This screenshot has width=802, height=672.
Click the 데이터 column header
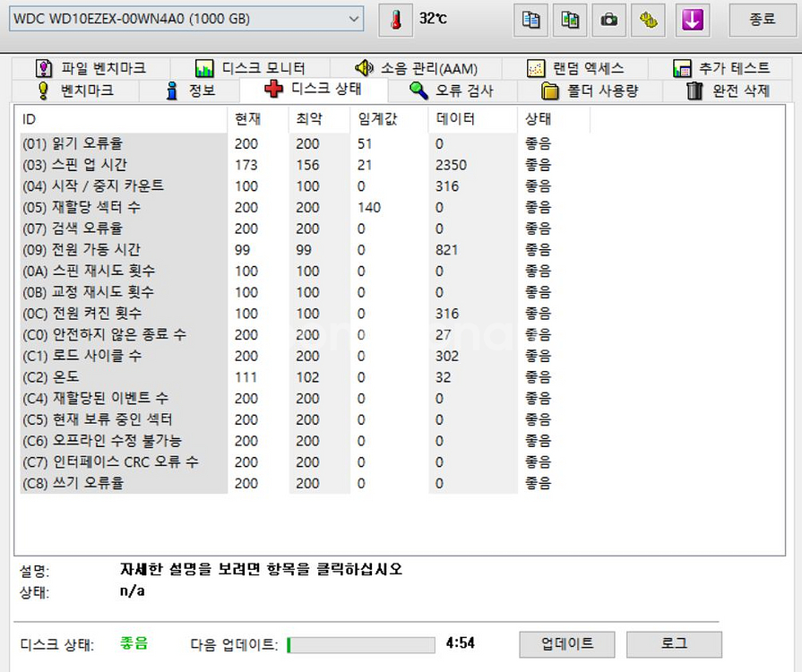(473, 119)
